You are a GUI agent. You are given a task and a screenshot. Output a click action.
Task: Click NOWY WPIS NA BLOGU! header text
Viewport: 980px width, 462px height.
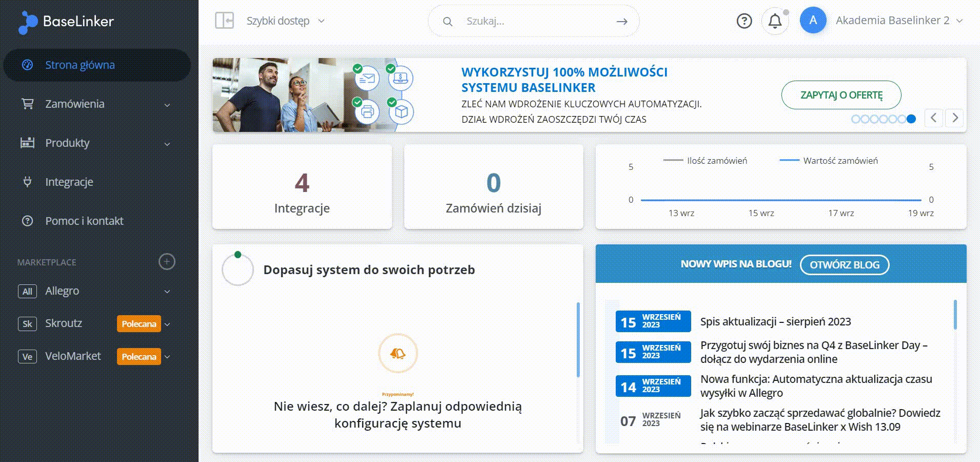736,264
